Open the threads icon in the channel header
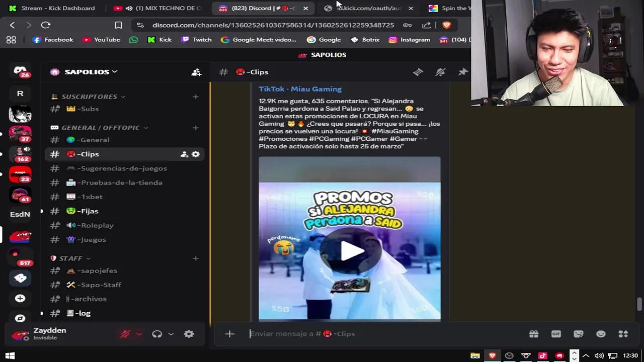This screenshot has width=644, height=362. 418,72
